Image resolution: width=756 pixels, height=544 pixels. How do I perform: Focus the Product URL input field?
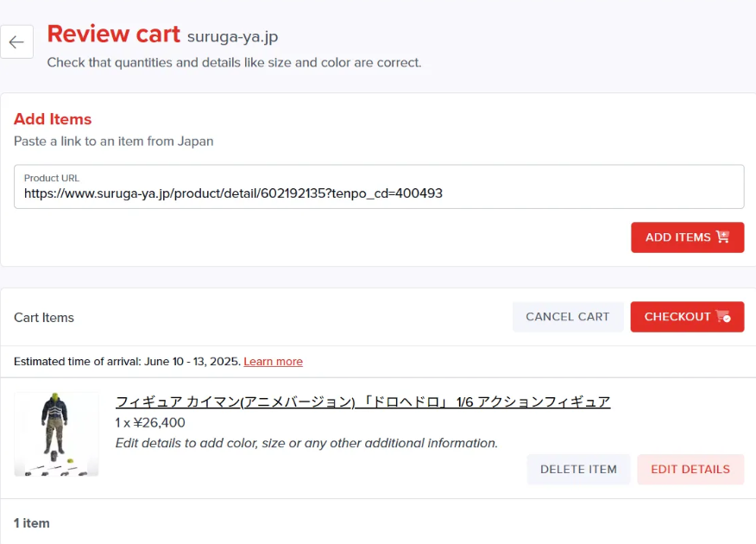click(379, 187)
